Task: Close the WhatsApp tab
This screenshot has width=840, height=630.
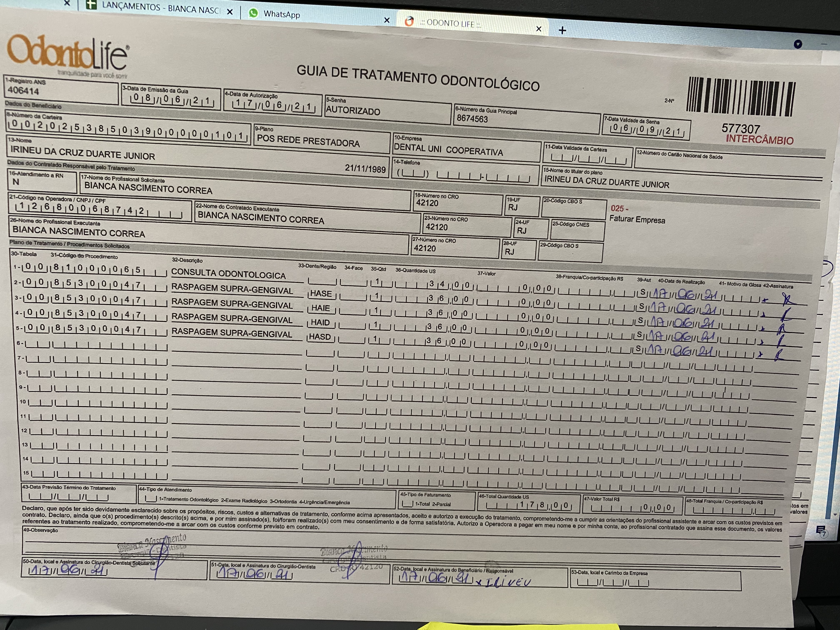Action: [x=387, y=20]
